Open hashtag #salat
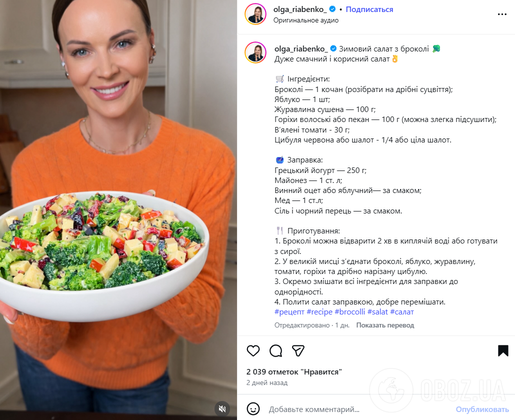The height and width of the screenshot is (420, 515). (377, 312)
